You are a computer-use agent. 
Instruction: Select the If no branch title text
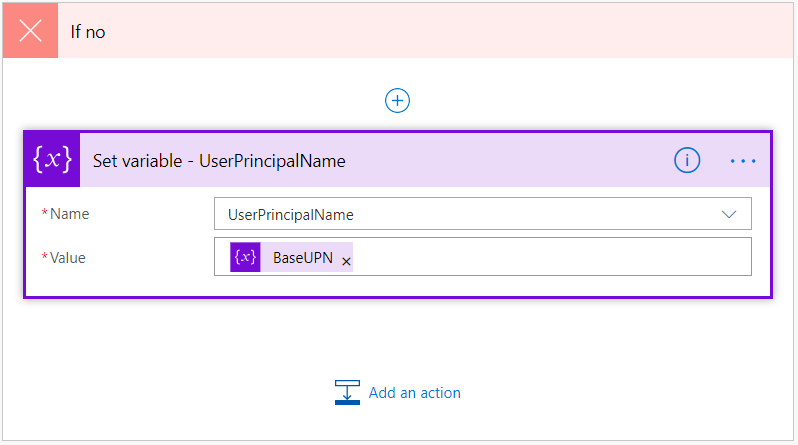[88, 32]
